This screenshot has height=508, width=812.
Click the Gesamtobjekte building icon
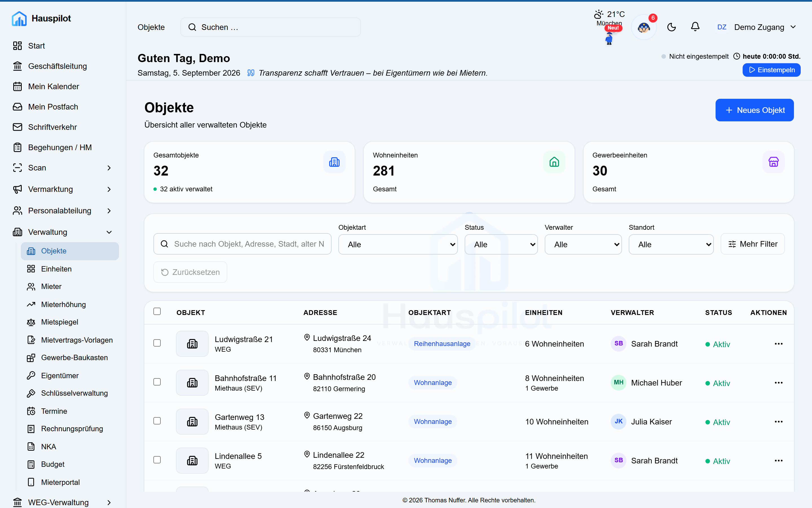334,162
